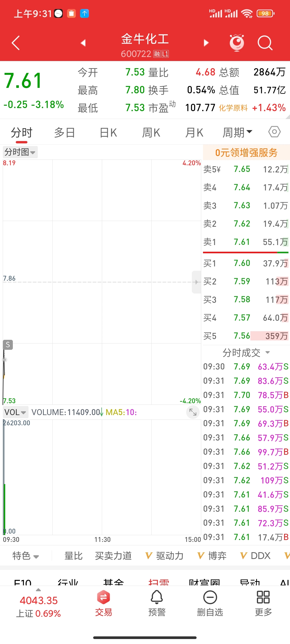Open the 分时图 chart type dropdown

click(20, 152)
